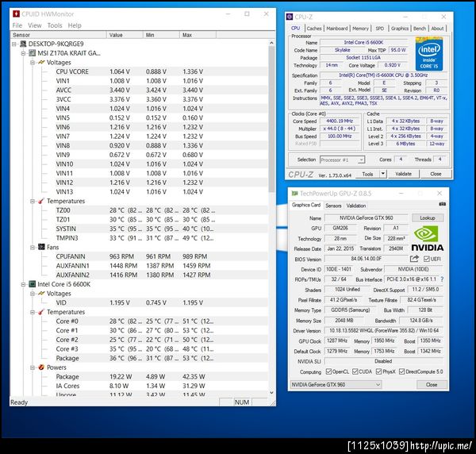
Task: Click the thermometer icon beside motherboard Temperatures
Action: coord(41,201)
